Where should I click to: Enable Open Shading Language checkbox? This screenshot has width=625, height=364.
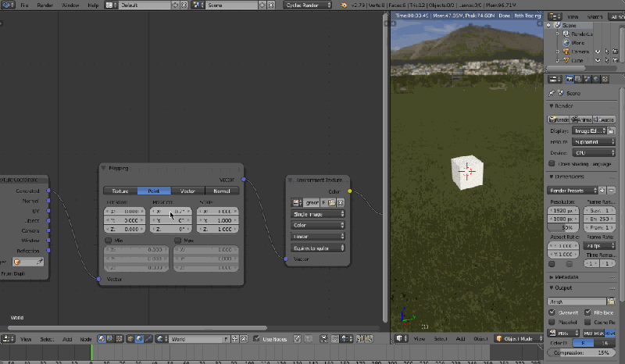click(552, 163)
